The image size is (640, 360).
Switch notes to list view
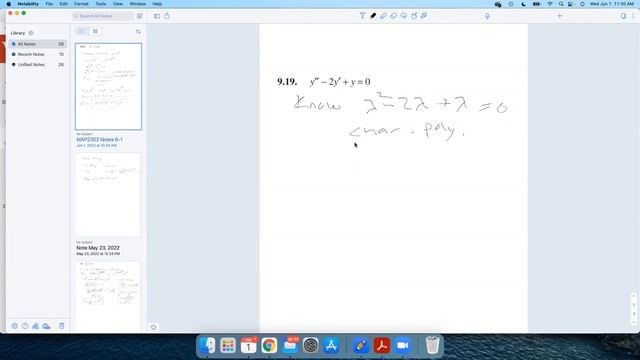(x=81, y=31)
